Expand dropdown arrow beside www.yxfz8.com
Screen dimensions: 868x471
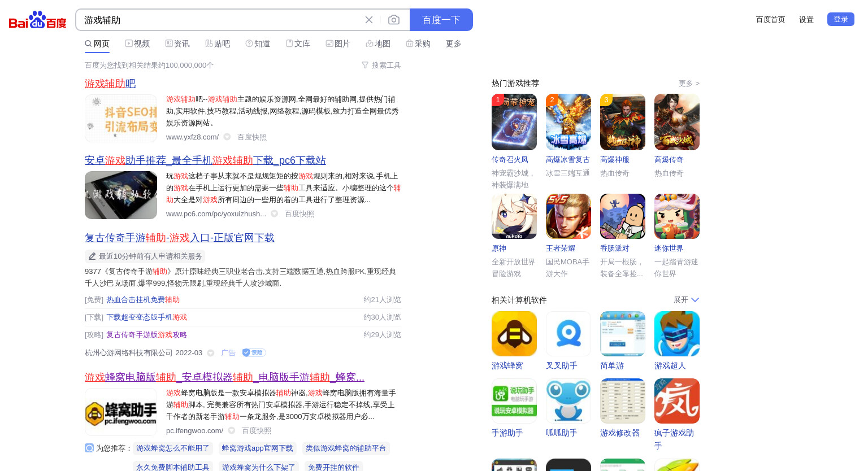[x=227, y=137]
